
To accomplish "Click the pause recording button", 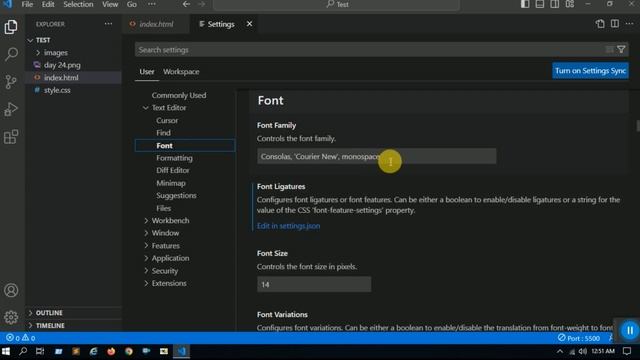I will click(x=630, y=331).
